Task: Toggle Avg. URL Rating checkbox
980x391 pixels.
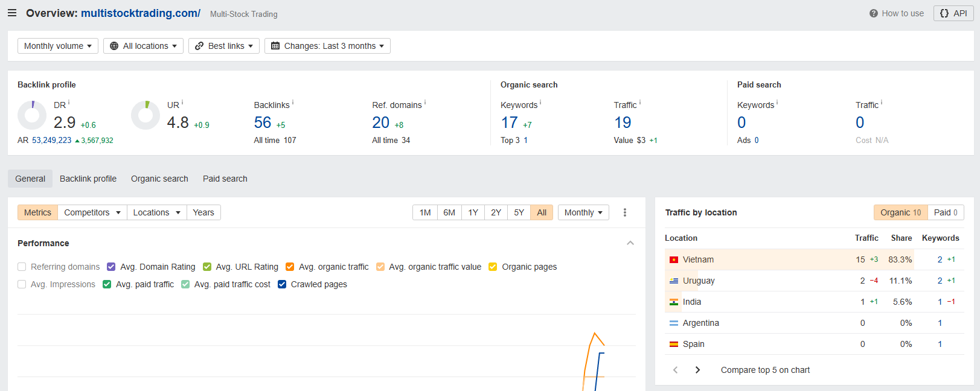Action: [x=207, y=267]
